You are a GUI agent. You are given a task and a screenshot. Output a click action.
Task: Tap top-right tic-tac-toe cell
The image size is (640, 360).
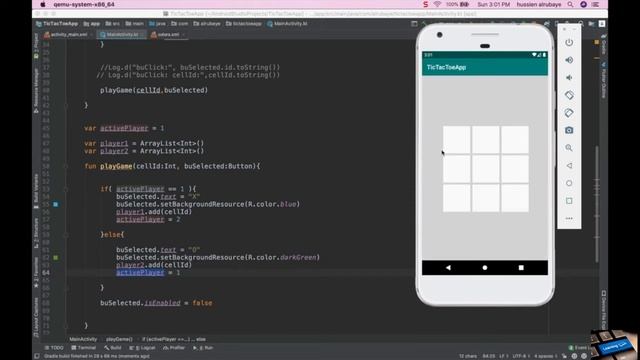tap(515, 140)
